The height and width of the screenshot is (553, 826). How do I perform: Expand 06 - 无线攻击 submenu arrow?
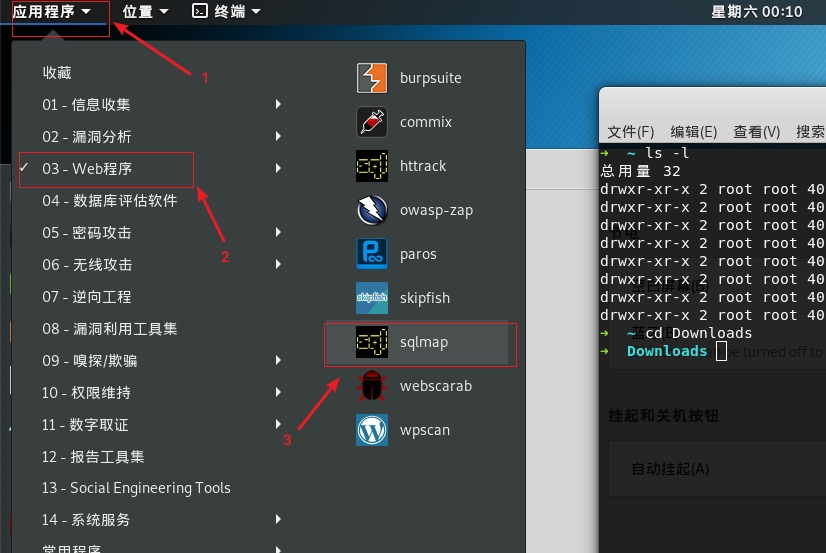(x=278, y=264)
